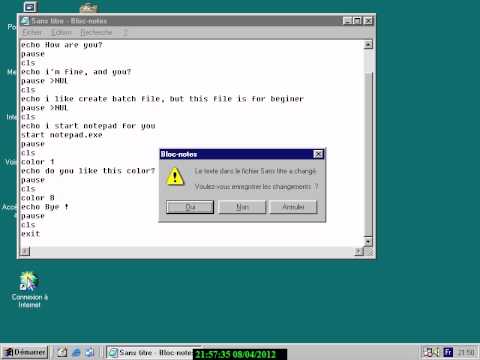Screen dimensions: 480x360
Task: Click the line "echo do you like this color?"
Action: point(88,171)
